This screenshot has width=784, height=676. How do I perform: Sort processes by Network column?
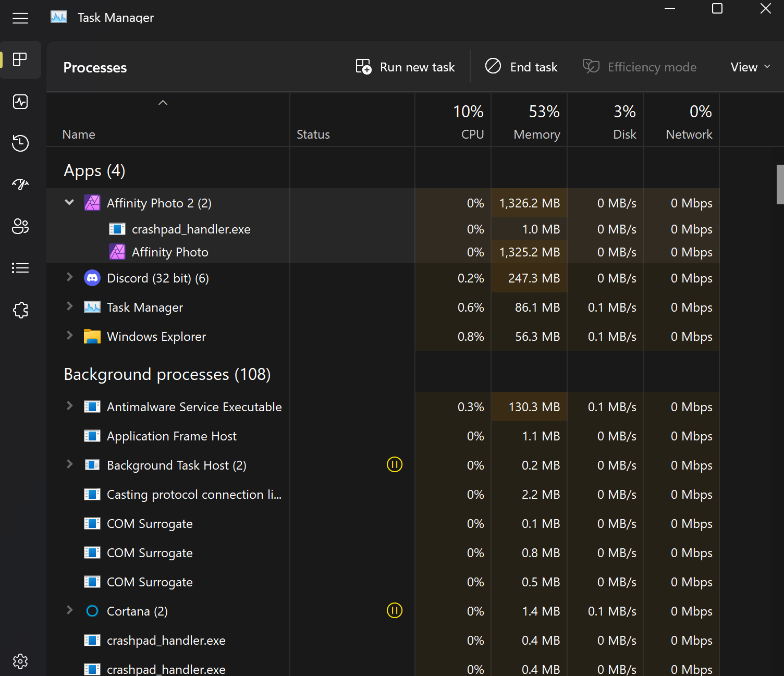pyautogui.click(x=681, y=120)
